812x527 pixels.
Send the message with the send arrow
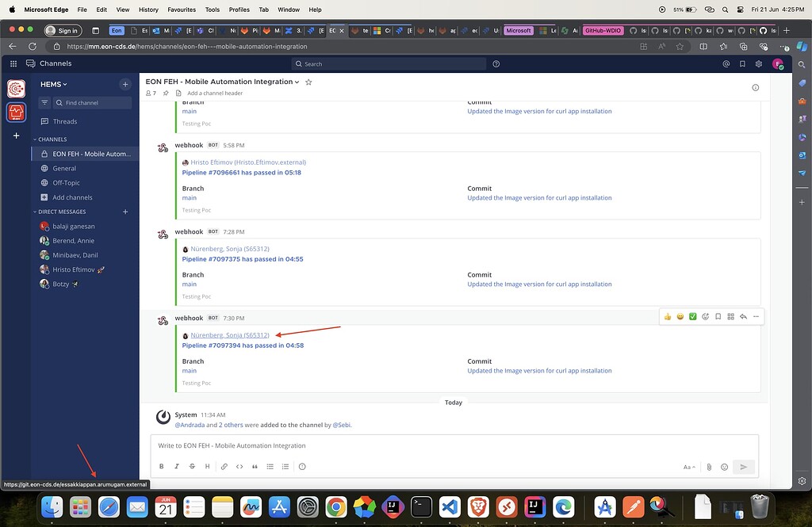pos(743,467)
